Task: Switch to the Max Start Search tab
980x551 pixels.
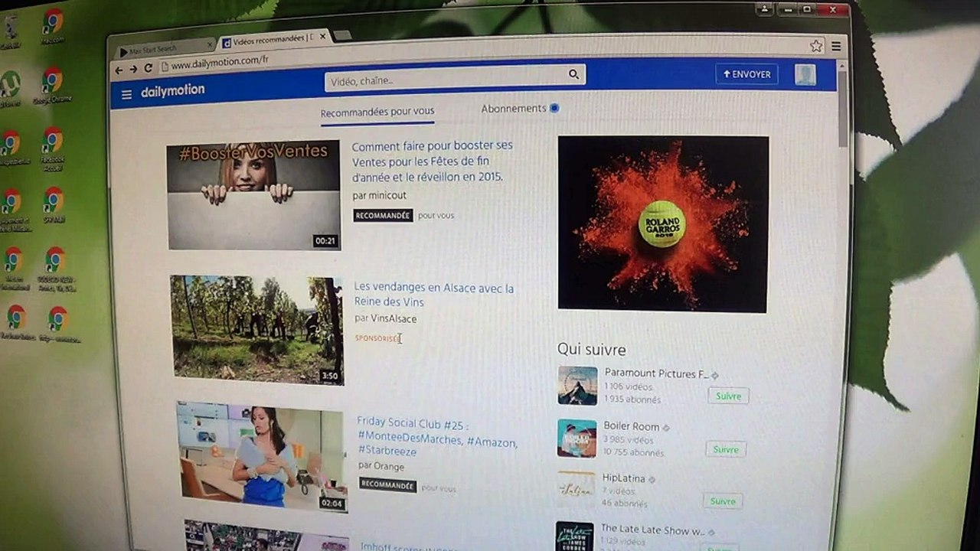Action: pos(163,49)
